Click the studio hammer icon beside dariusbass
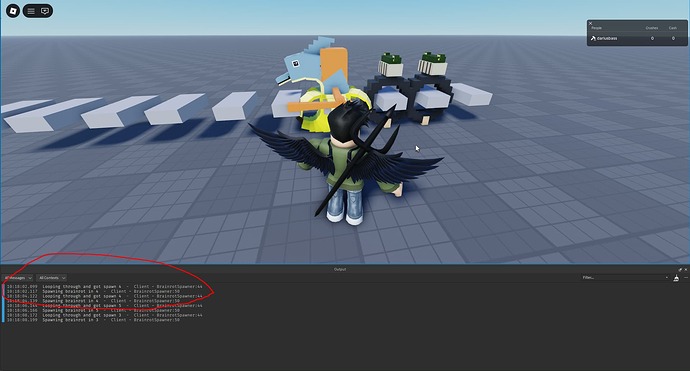Viewport: 690px width, 371px height. click(593, 38)
